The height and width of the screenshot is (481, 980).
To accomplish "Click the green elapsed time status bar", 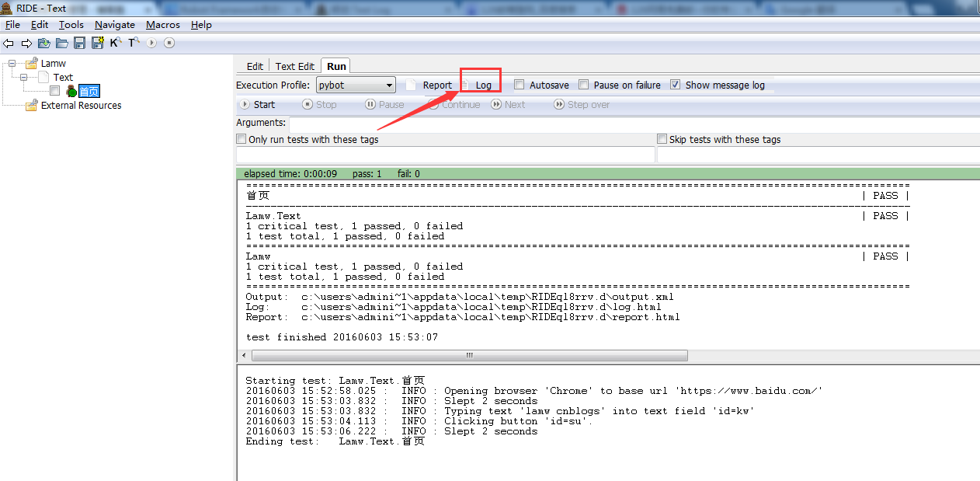I will [608, 174].
